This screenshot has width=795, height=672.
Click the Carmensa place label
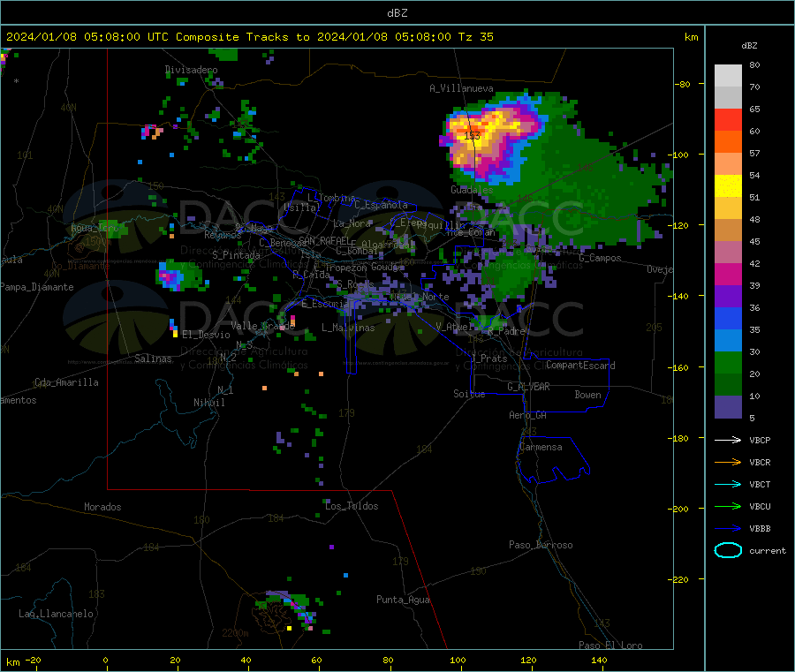(541, 447)
